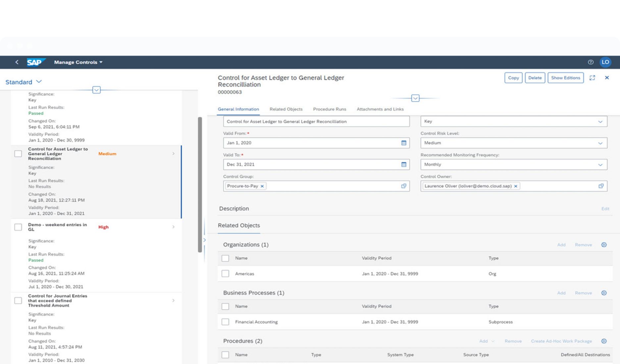This screenshot has height=364, width=620.
Task: Remove the Procure-to-Pay token
Action: pyautogui.click(x=262, y=186)
